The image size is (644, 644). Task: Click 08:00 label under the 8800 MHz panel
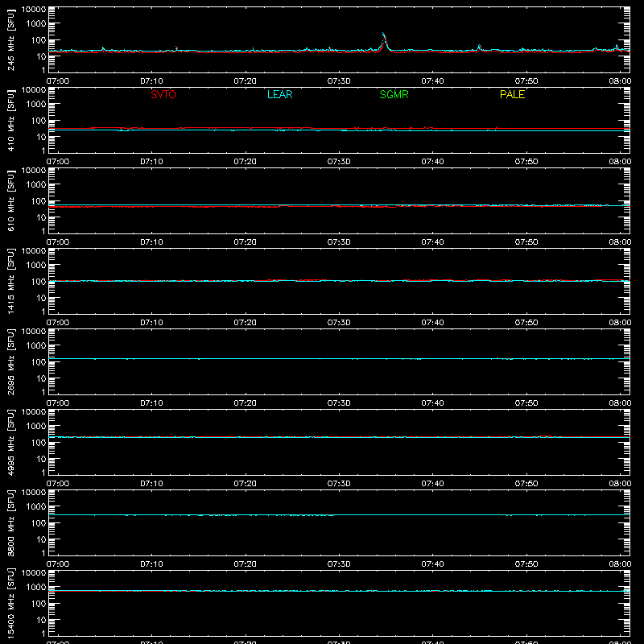620,564
